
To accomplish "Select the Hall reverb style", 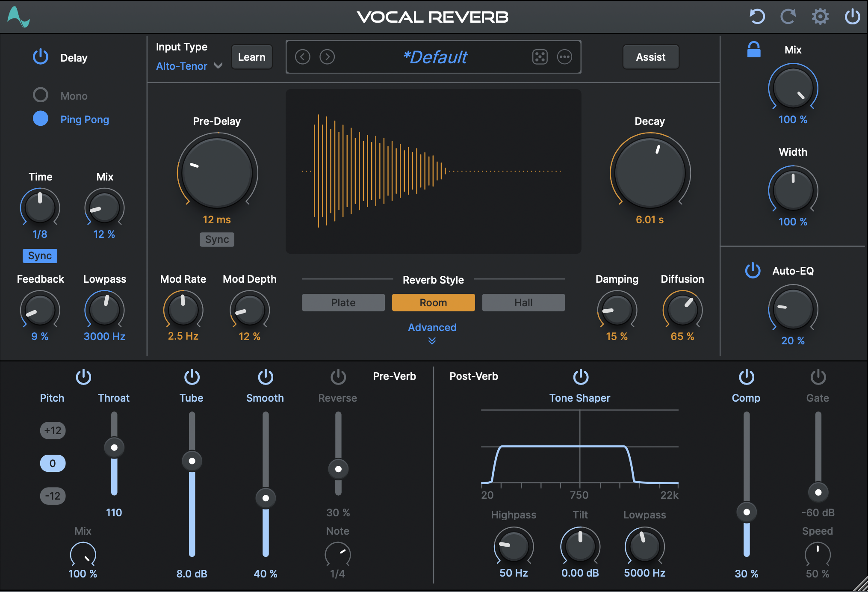I will pos(523,302).
